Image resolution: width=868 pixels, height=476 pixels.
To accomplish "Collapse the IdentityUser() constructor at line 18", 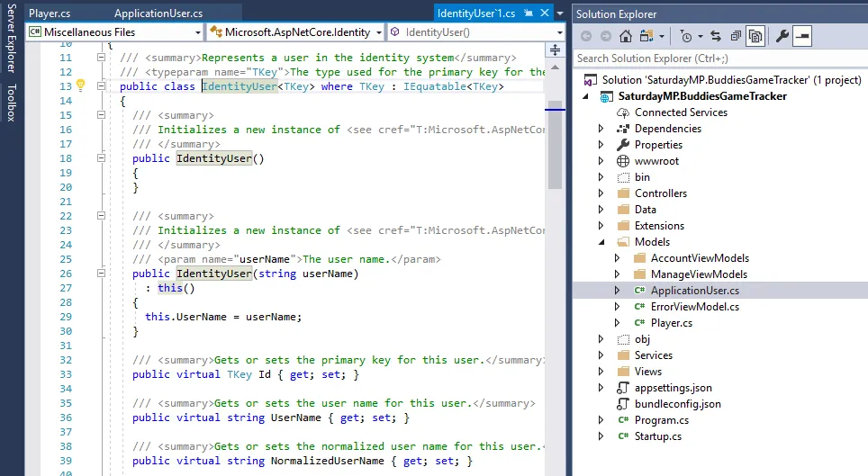I will pos(102,157).
